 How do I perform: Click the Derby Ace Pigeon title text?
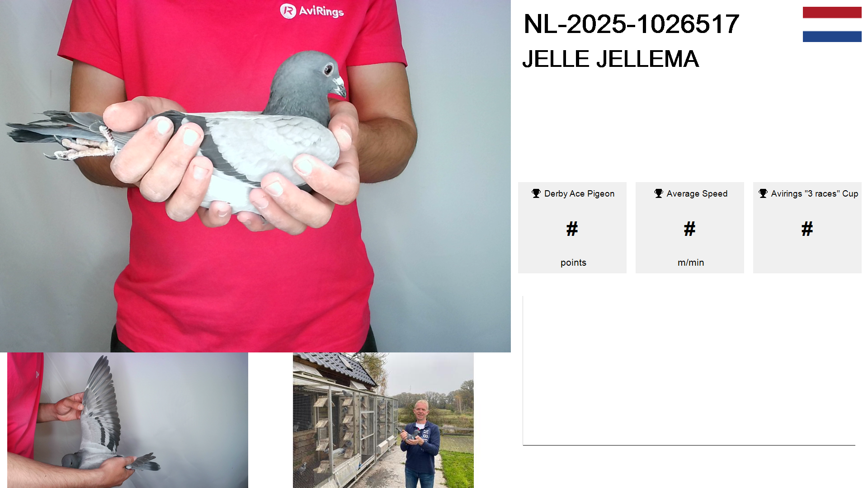tap(579, 193)
